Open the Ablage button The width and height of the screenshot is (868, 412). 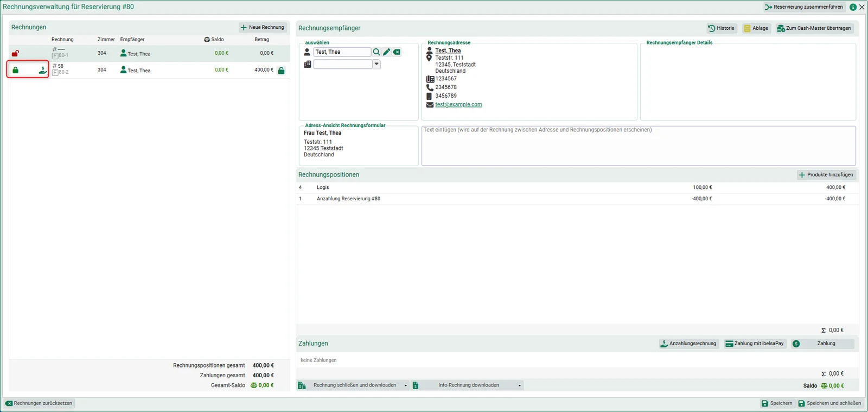click(x=756, y=28)
